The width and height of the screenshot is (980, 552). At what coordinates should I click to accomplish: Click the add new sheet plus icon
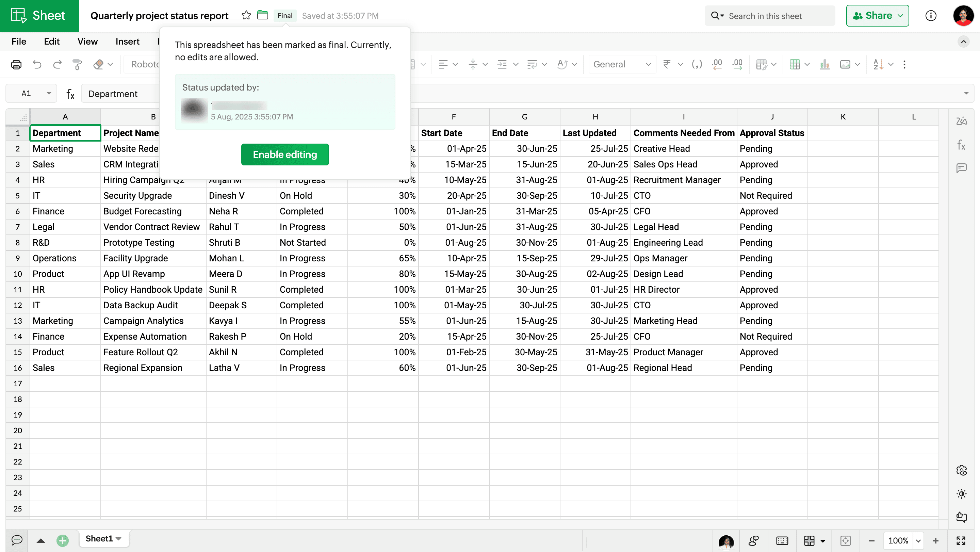click(x=62, y=540)
